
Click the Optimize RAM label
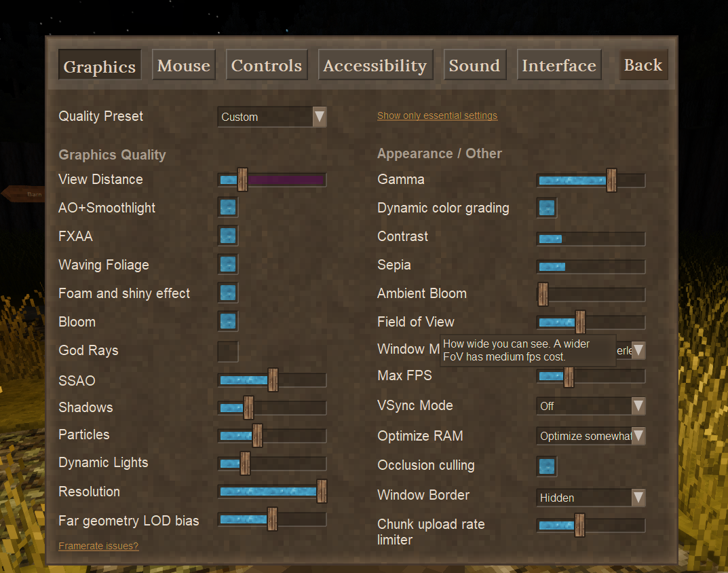(x=420, y=436)
